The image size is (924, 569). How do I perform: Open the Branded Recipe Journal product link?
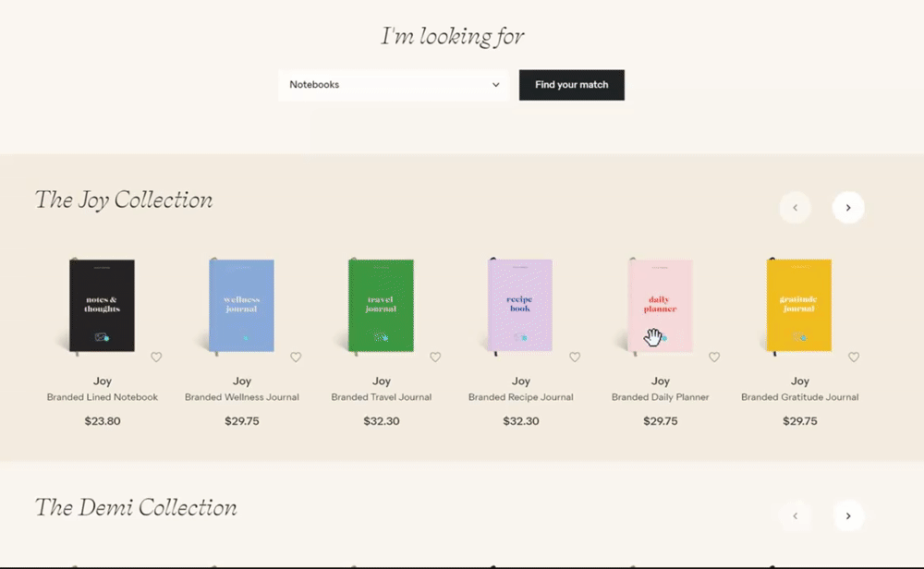521,397
